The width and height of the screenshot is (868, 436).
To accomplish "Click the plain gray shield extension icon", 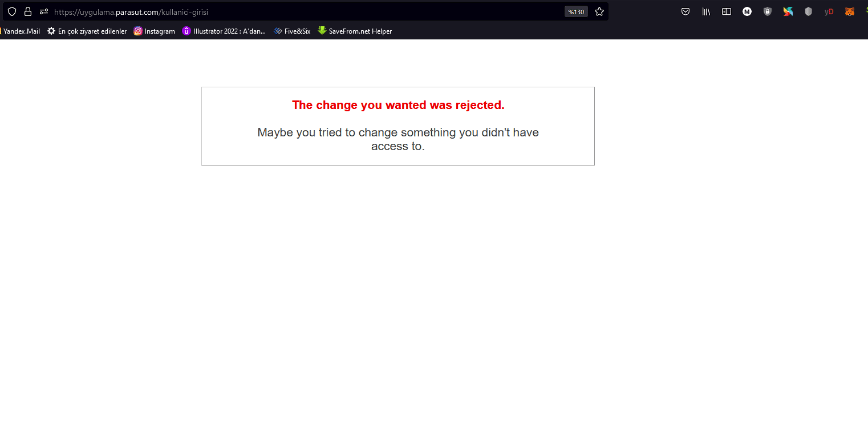I will point(808,11).
